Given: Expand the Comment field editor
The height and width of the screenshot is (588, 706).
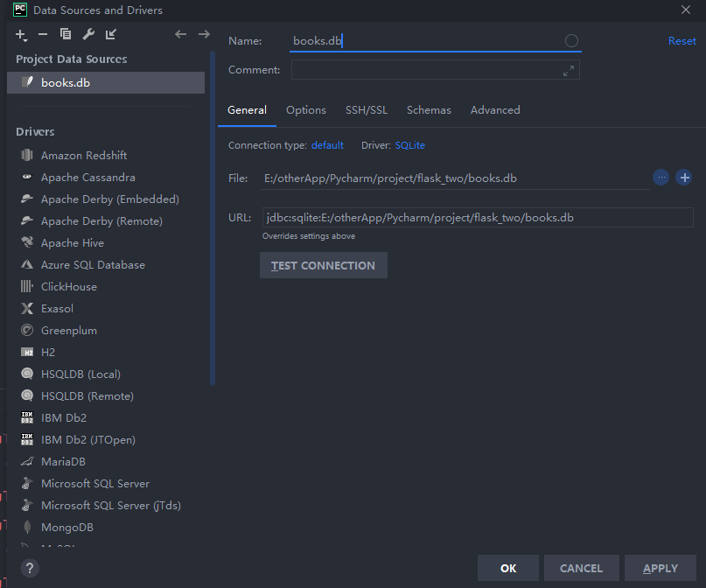Looking at the screenshot, I should click(569, 71).
